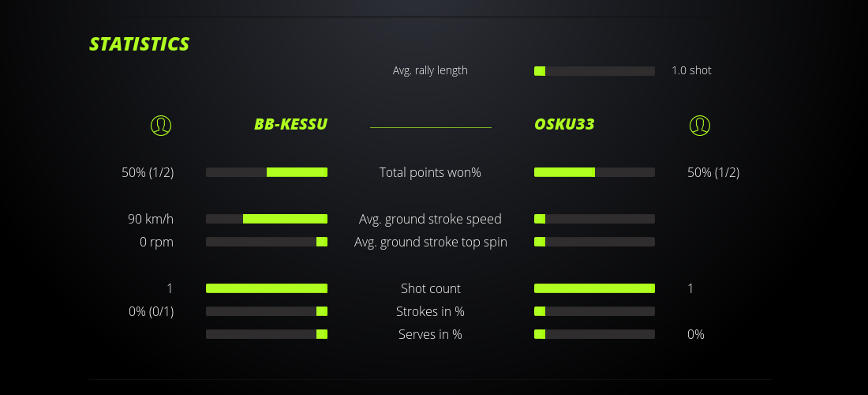Image resolution: width=868 pixels, height=395 pixels.
Task: Click BB-KESSU total points won bar
Action: tap(267, 172)
